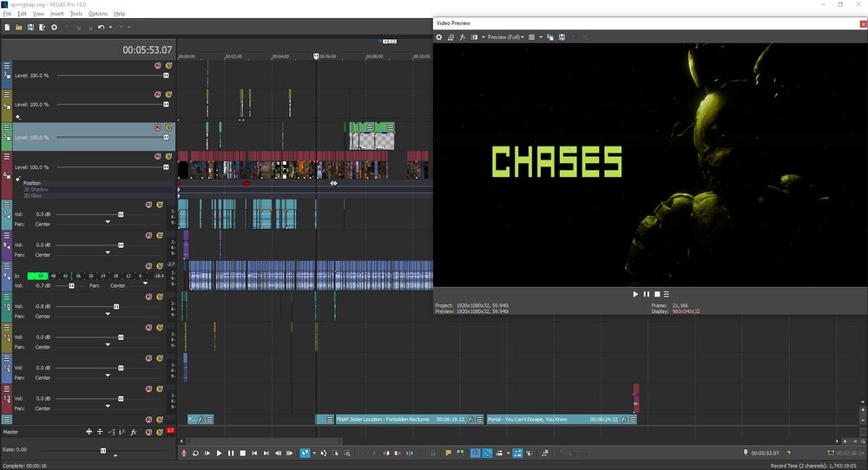Mute video track 6
Viewport: 868px width, 470px height.
(158, 156)
